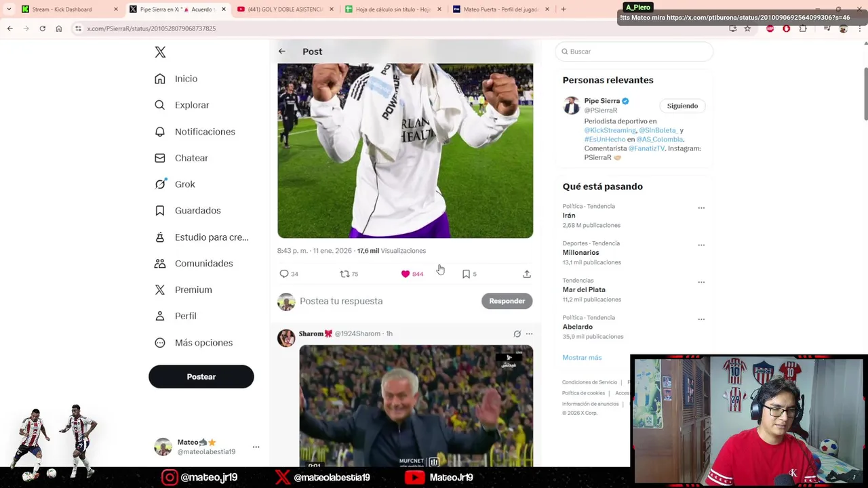The width and height of the screenshot is (868, 488).
Task: Click the Responder button
Action: point(507,301)
